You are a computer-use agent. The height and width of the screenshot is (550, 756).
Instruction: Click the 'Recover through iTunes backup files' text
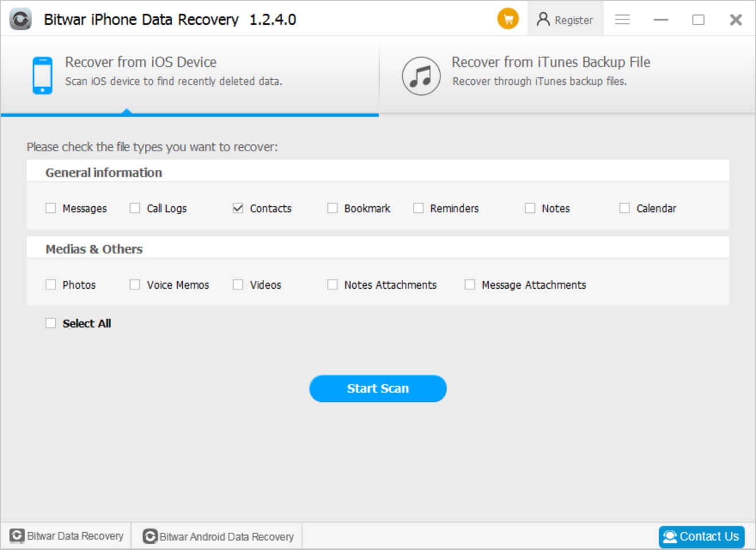click(540, 81)
